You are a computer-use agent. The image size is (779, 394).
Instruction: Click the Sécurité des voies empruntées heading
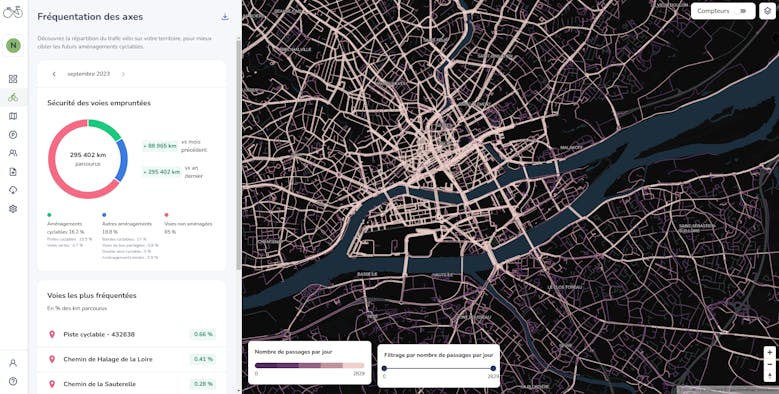pyautogui.click(x=99, y=103)
